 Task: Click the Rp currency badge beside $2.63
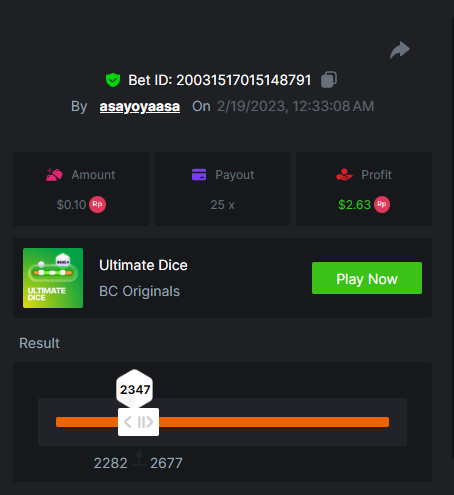pyautogui.click(x=382, y=204)
